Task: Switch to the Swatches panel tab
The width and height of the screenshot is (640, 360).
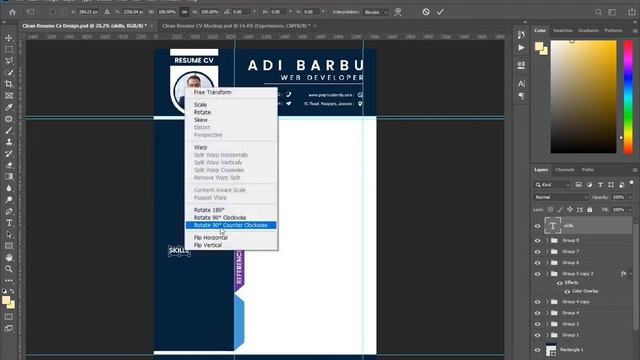Action: click(562, 31)
